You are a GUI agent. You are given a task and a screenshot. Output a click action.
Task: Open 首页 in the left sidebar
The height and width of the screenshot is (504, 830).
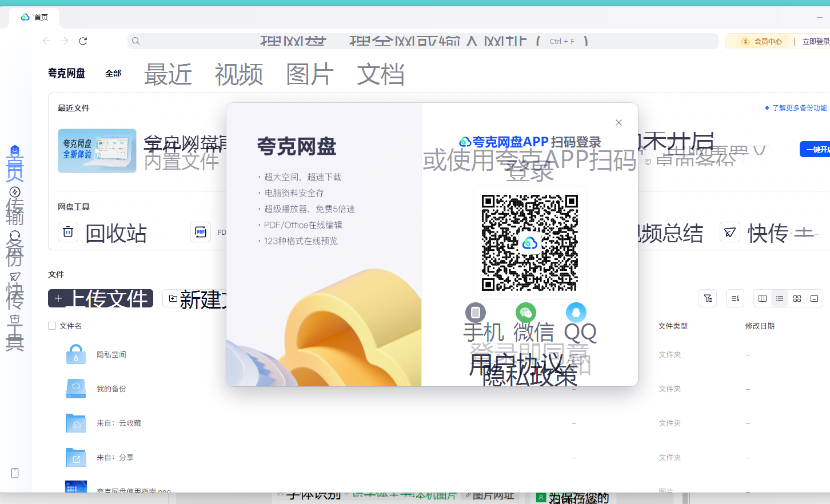pos(15,163)
